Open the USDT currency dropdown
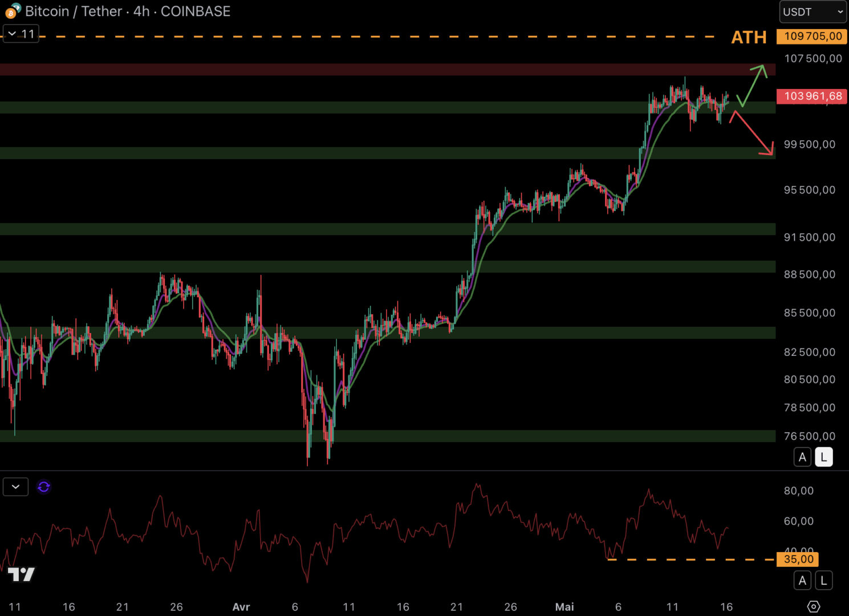 point(813,12)
